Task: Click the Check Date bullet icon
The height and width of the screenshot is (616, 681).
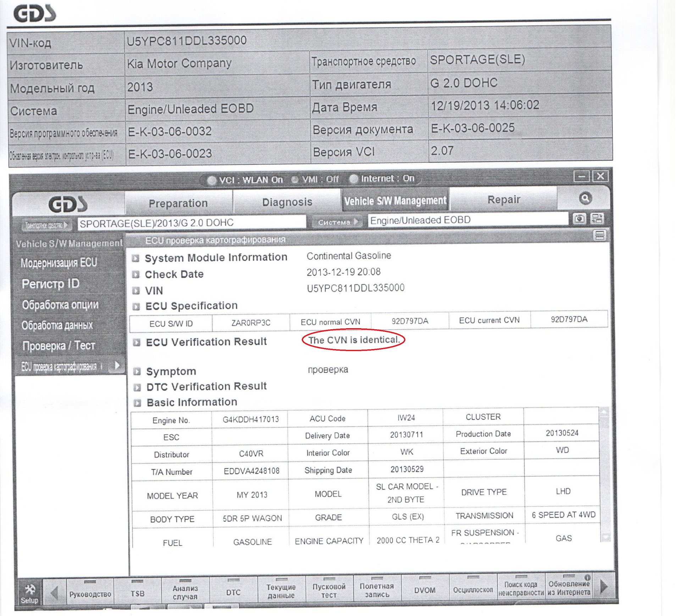Action: pos(135,275)
